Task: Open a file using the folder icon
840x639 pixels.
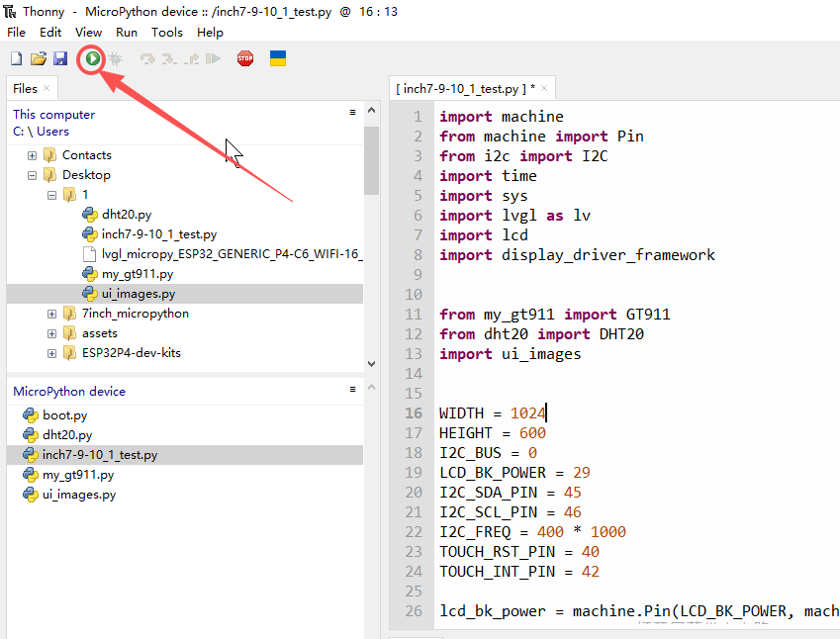Action: tap(39, 58)
